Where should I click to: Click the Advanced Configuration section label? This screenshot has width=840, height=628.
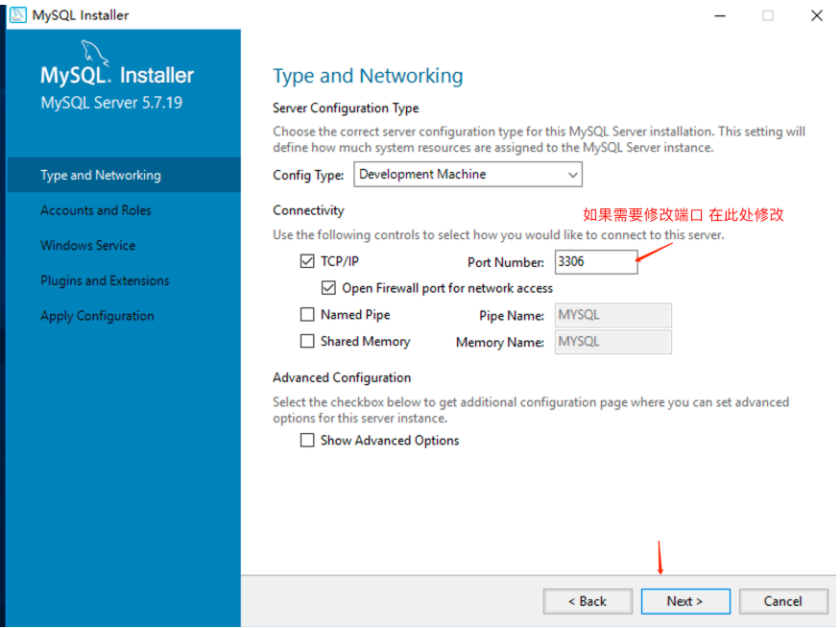(x=342, y=377)
